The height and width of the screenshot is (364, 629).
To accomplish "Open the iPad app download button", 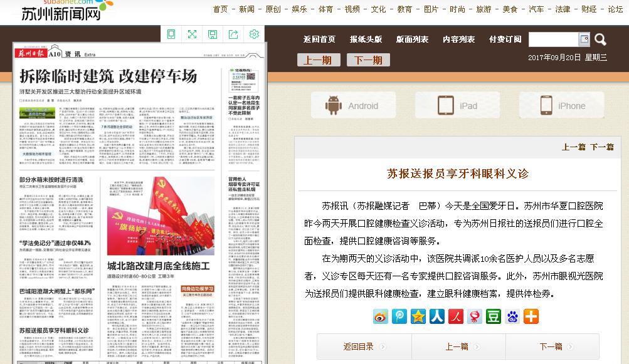I will click(457, 106).
